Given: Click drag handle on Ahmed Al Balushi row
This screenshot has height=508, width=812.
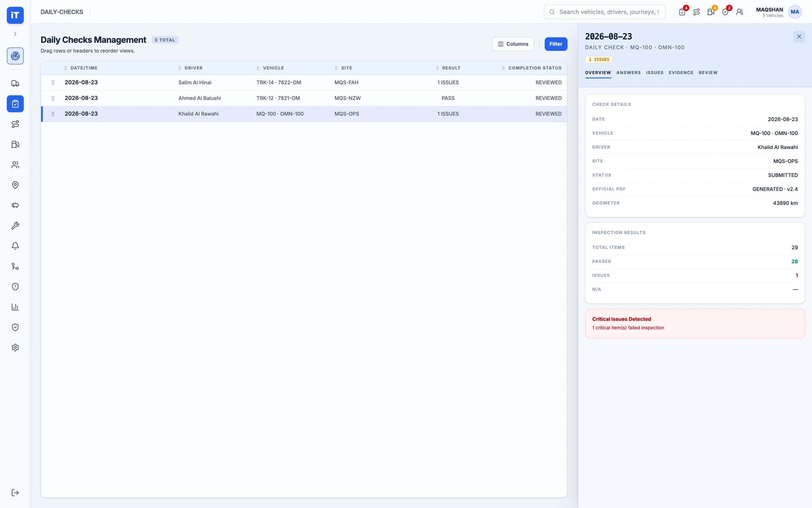Looking at the screenshot, I should (53, 98).
